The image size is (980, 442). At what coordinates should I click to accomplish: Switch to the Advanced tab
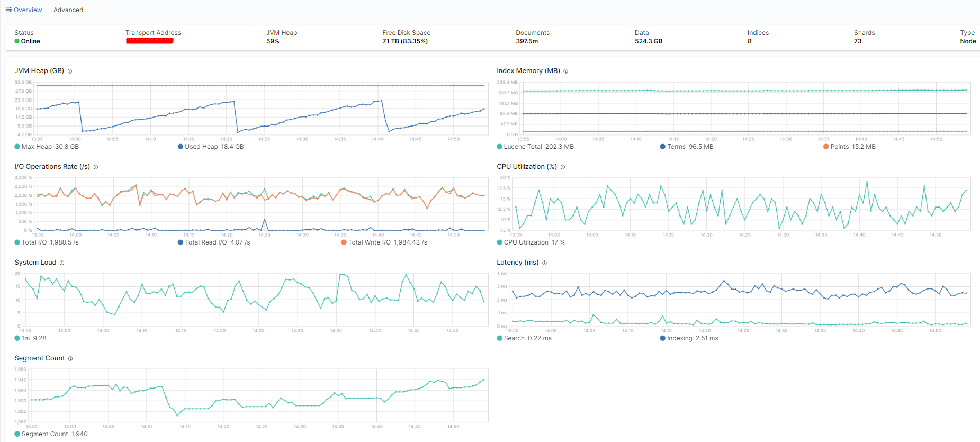tap(68, 10)
